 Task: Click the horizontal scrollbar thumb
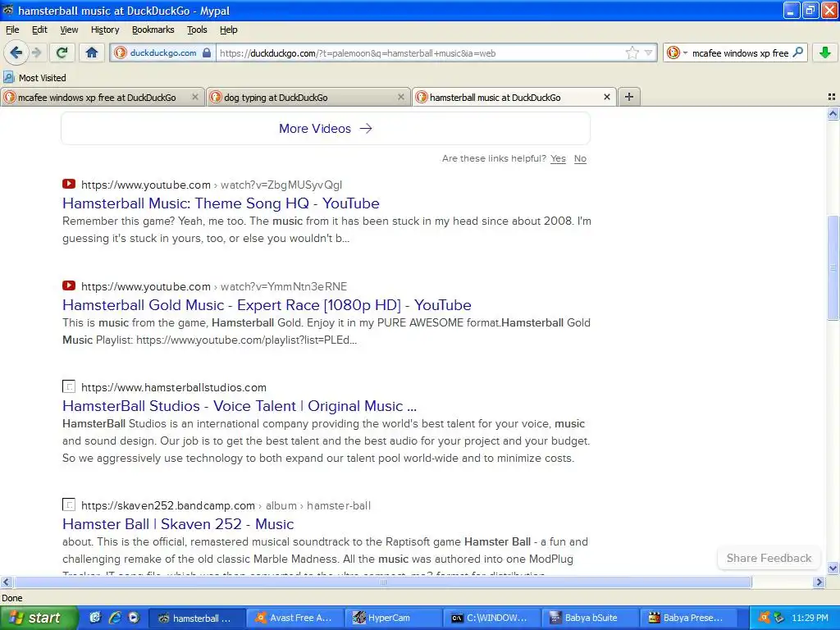pyautogui.click(x=382, y=582)
